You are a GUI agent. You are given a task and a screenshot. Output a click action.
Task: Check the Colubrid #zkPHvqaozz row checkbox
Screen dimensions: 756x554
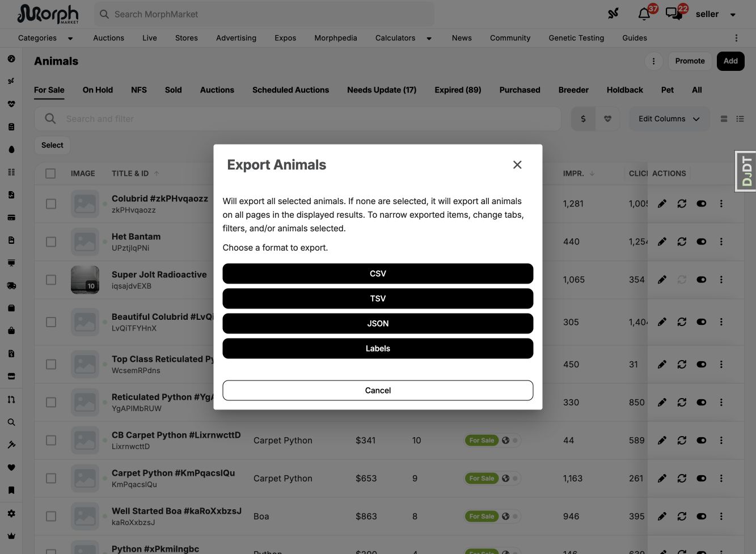pos(51,204)
